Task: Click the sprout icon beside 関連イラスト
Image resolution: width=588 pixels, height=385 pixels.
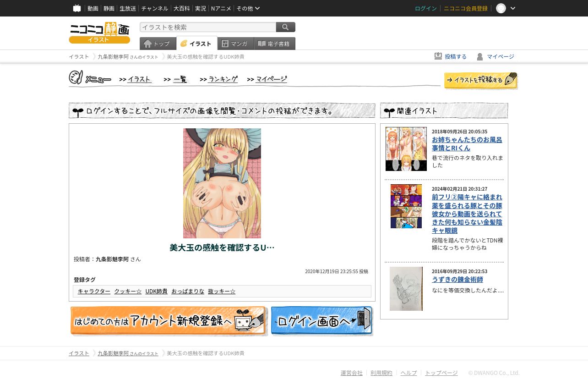Action: 389,111
